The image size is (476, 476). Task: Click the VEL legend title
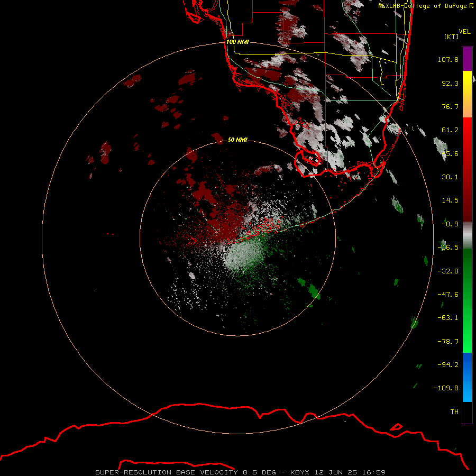[464, 32]
